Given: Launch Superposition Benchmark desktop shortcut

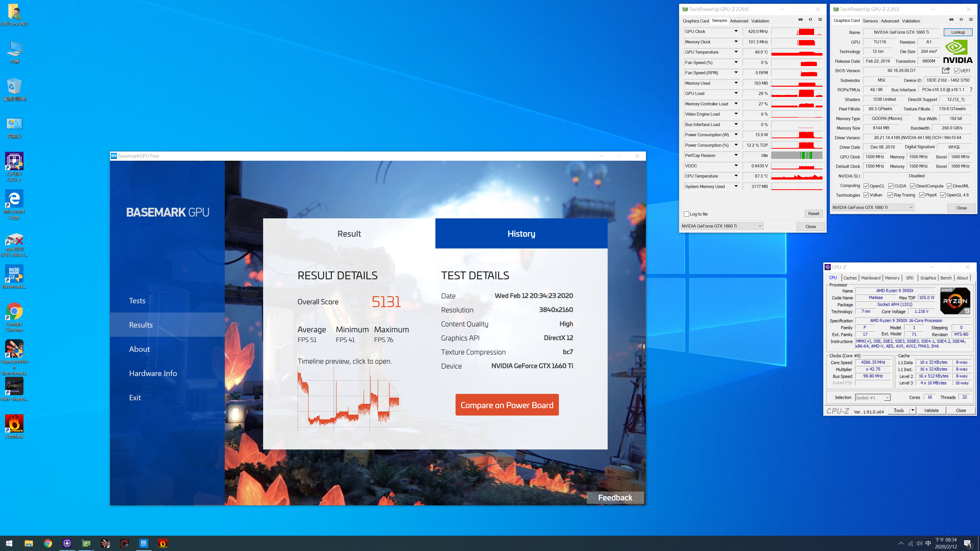Looking at the screenshot, I should pyautogui.click(x=14, y=357).
